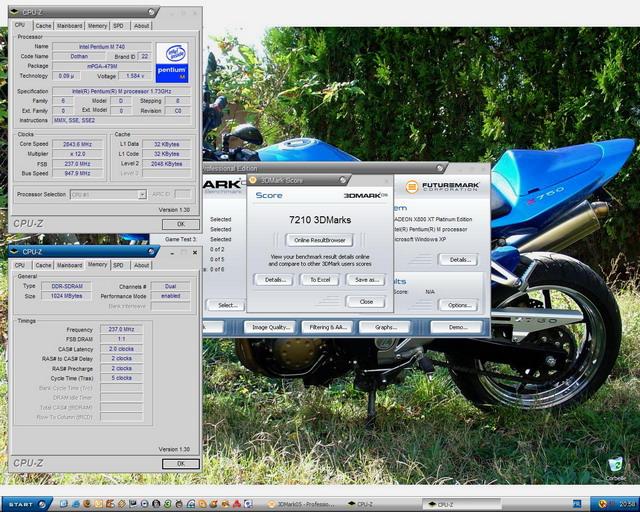Click Multiplier value x 12.0
The image size is (640, 512).
click(x=77, y=154)
